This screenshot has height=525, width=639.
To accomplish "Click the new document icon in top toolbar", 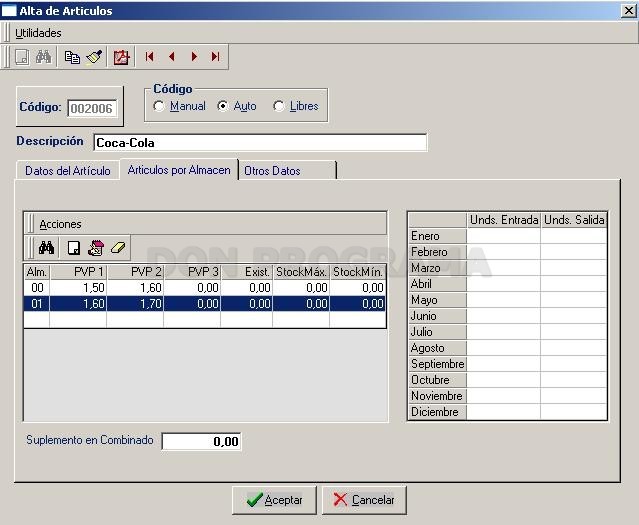I will pos(22,57).
